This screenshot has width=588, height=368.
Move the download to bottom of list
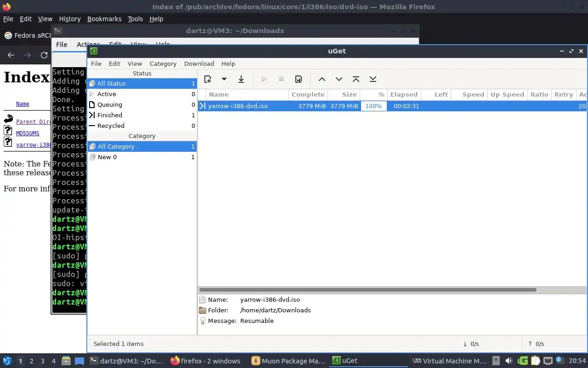(373, 79)
